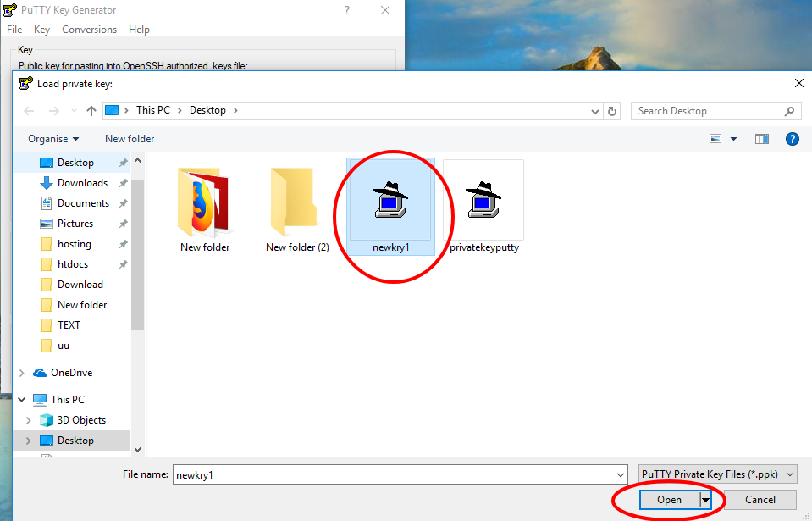Open the htdocs folder in sidebar

(73, 264)
